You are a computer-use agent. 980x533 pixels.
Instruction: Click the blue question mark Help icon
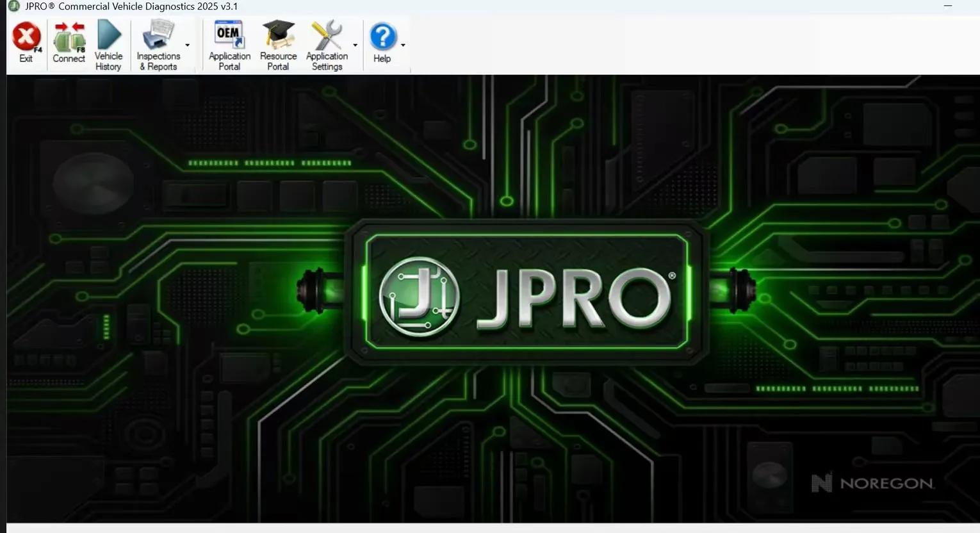(x=382, y=37)
